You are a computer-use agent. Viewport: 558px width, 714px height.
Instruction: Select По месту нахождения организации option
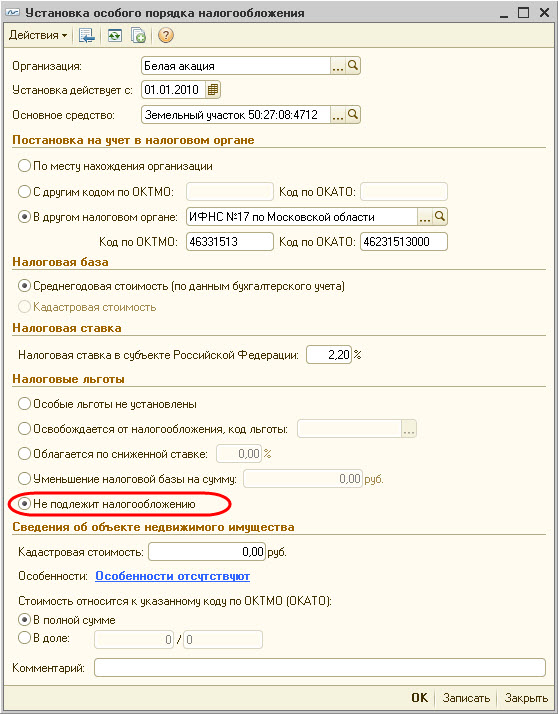point(115,166)
